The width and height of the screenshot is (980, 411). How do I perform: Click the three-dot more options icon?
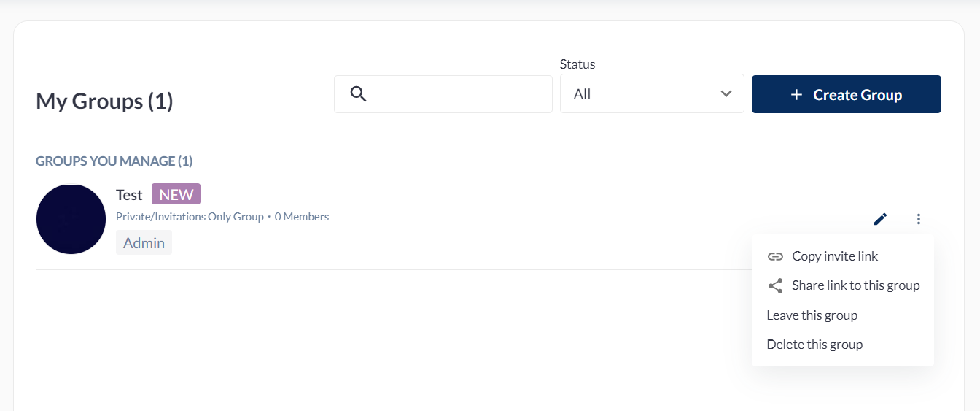tap(919, 219)
